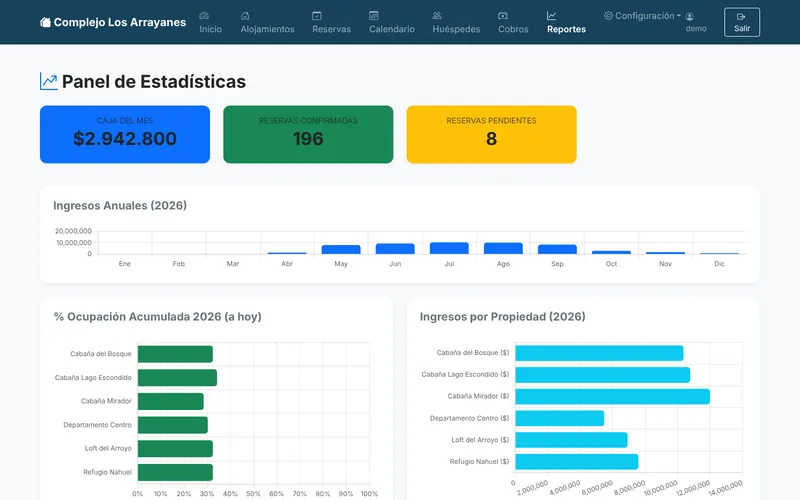The width and height of the screenshot is (800, 500).
Task: Click the Loft del Arroyo occupancy bar
Action: tap(176, 448)
